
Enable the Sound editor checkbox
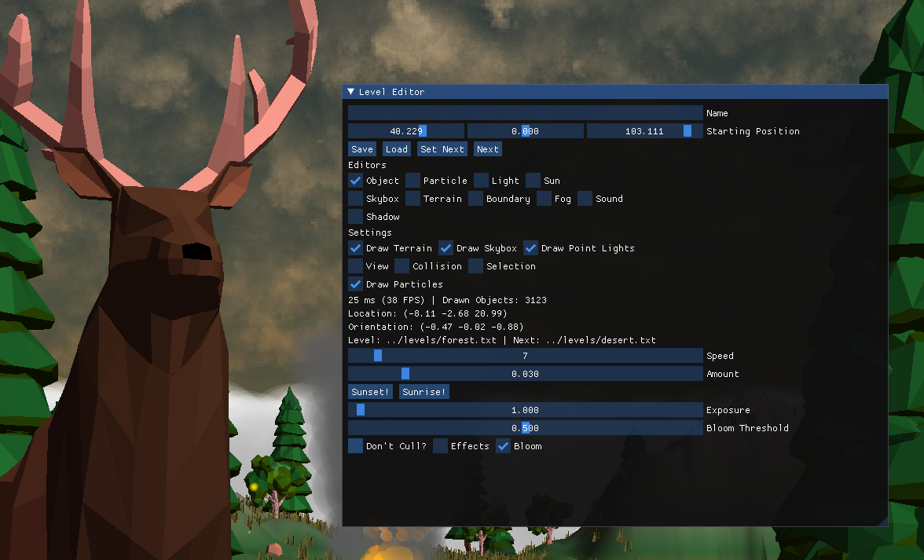click(x=585, y=199)
